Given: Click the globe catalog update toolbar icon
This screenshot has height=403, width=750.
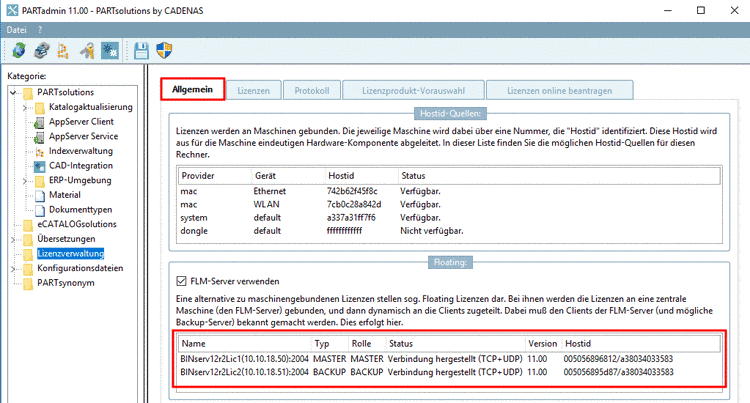Looking at the screenshot, I should pos(19,50).
